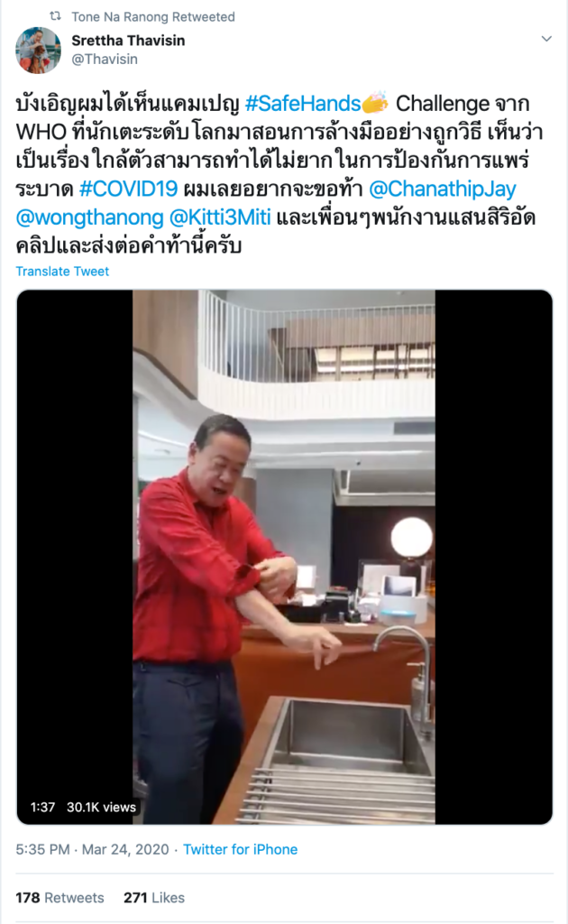Click Tone Na Ranong Retweeted label
The image size is (568, 924).
(153, 17)
